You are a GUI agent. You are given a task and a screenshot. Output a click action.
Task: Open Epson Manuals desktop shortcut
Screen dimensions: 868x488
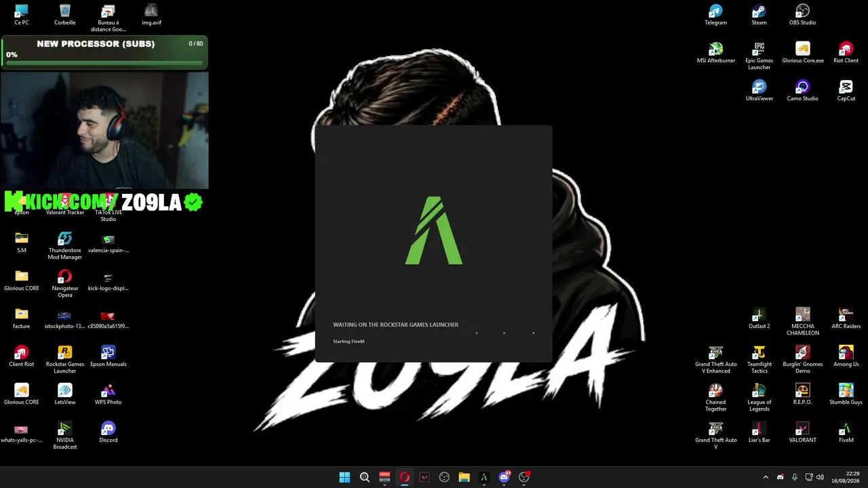[108, 357]
